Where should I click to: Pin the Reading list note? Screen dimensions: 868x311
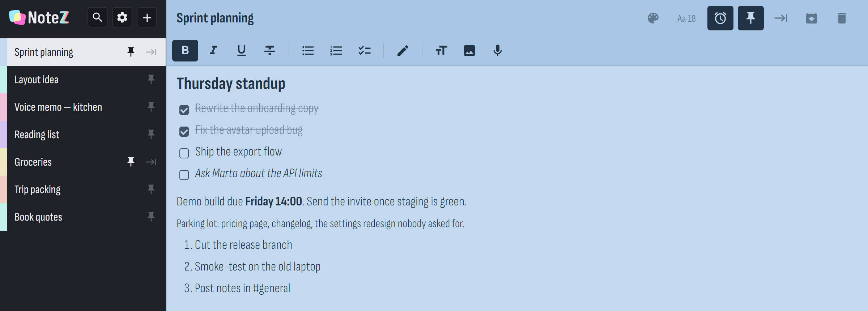(x=151, y=134)
